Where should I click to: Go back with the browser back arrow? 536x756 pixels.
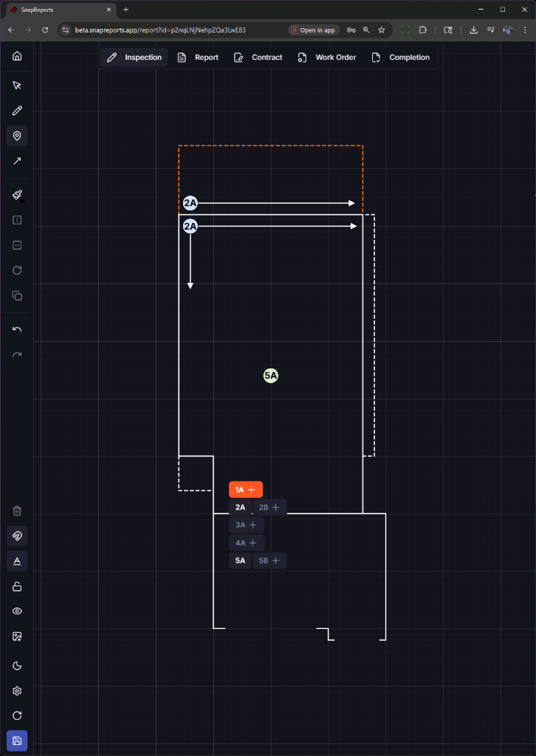11,30
